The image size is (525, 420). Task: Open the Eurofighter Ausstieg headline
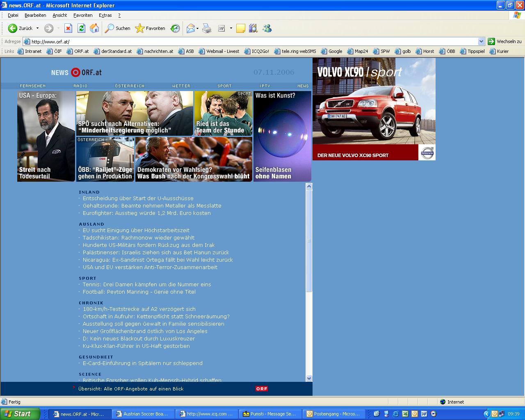(x=146, y=213)
